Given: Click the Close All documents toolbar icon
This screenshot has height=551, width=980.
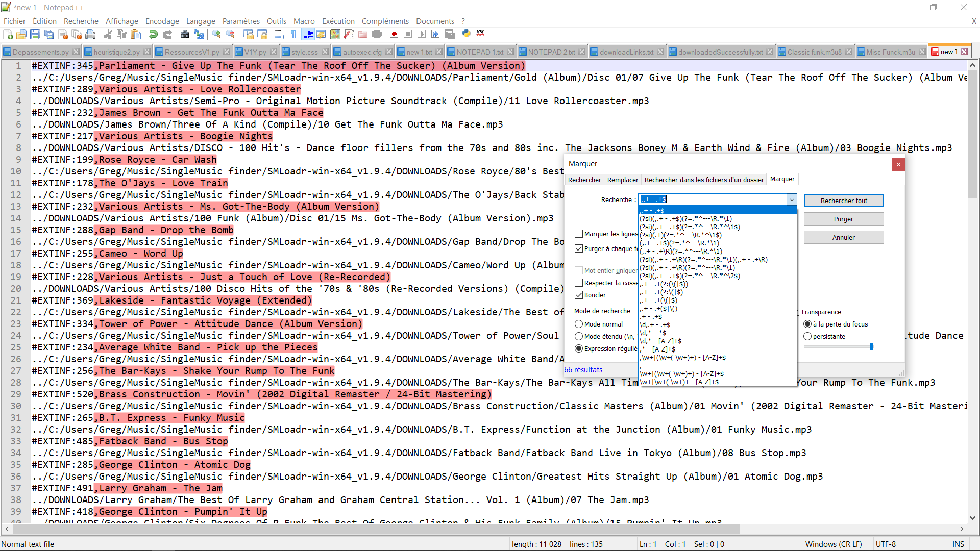Looking at the screenshot, I should 77,34.
